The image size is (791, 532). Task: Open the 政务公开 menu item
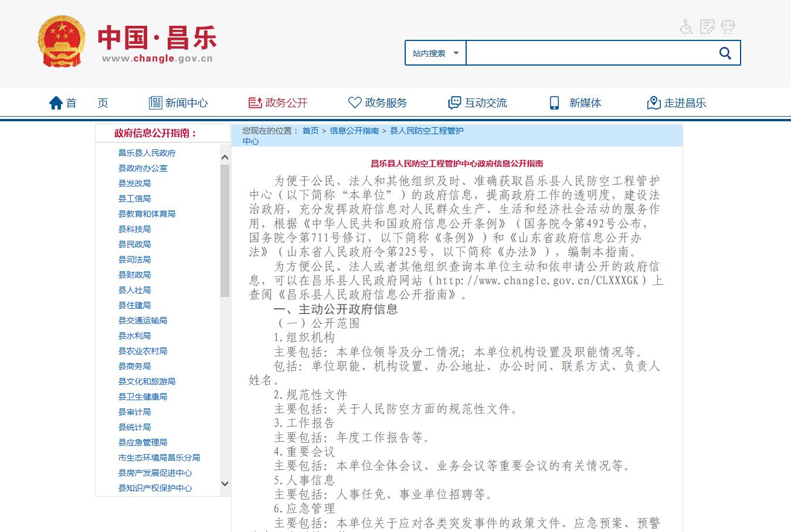coord(286,103)
